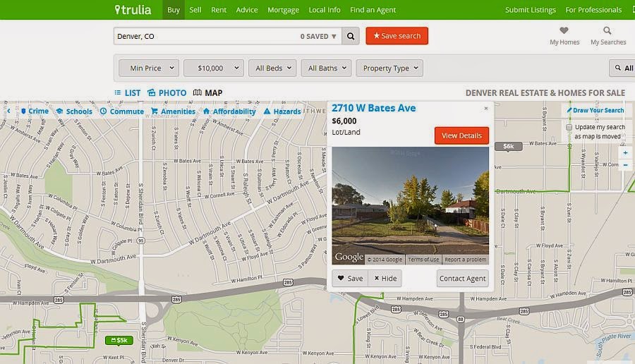Open Find an Agent
This screenshot has width=635, height=364.
pos(373,10)
